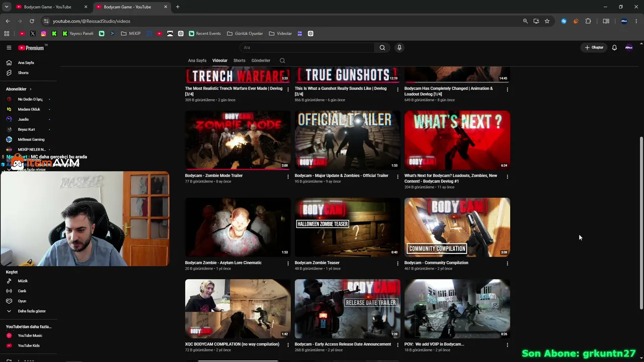Open the Instagram bookmark

point(44,34)
